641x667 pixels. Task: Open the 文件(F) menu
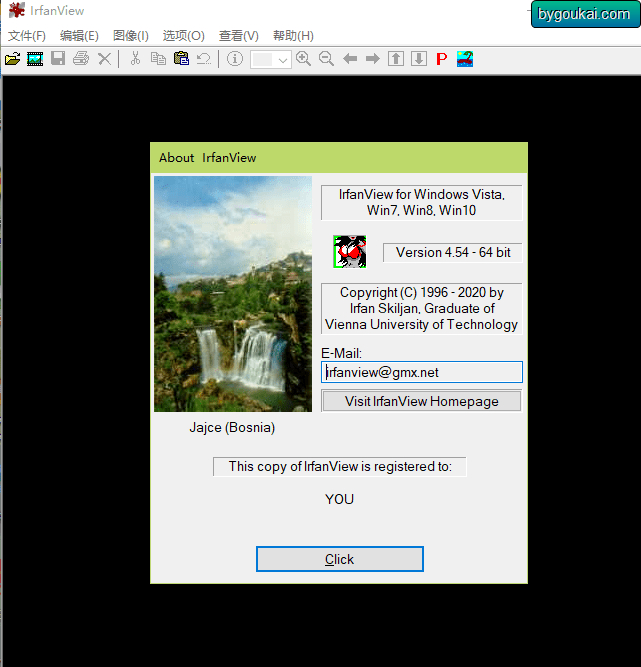(x=27, y=36)
